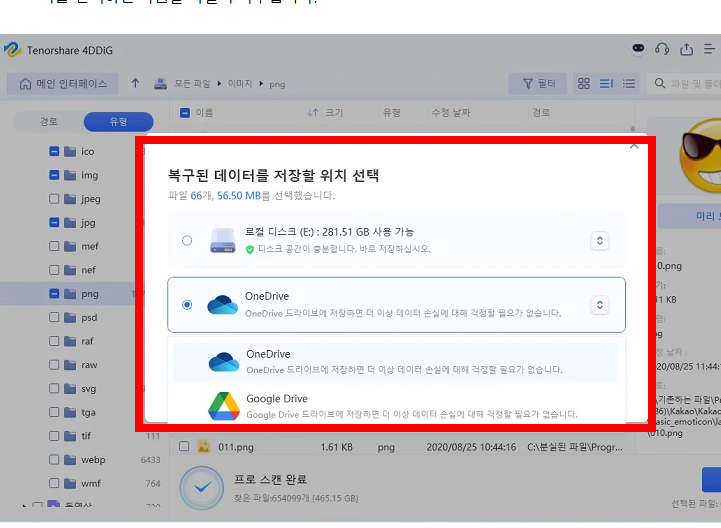Select the OneDrive radio button
Image resolution: width=721 pixels, height=528 pixels.
point(187,304)
